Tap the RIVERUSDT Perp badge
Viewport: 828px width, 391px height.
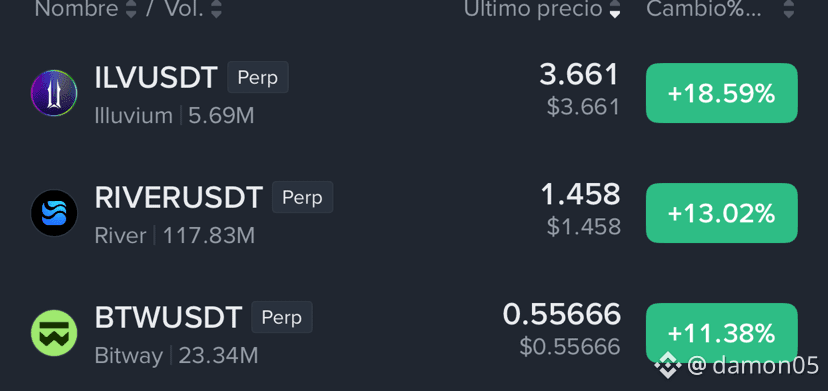coord(303,197)
